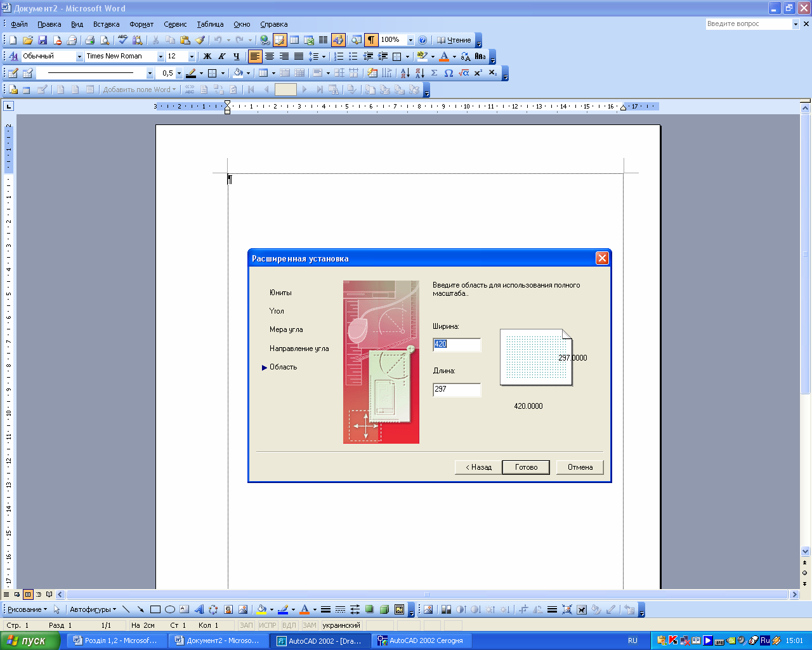Screen dimensions: 812x650
Task: Open the line weight 0,5 dropdown
Action: pos(179,73)
